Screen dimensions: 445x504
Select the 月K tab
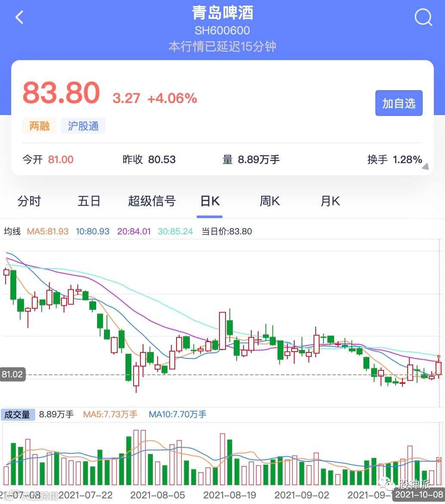point(330,201)
